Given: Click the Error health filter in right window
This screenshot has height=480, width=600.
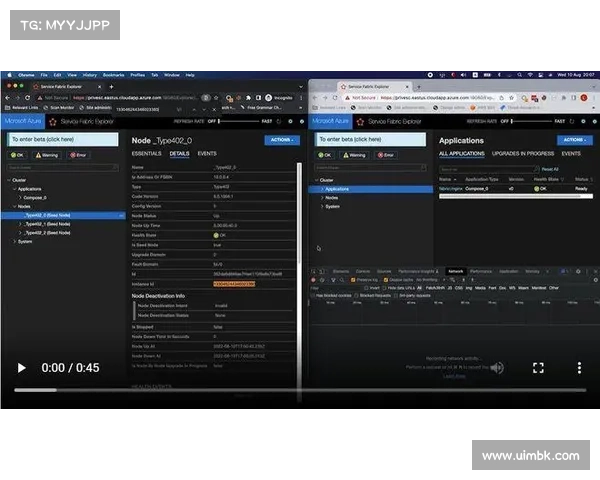Looking at the screenshot, I should click(x=386, y=154).
